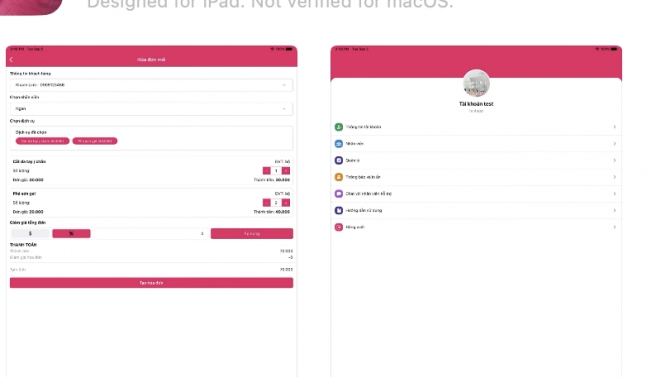Image resolution: width=670 pixels, height=377 pixels.
Task: Click the navy user guide icon
Action: (x=338, y=210)
